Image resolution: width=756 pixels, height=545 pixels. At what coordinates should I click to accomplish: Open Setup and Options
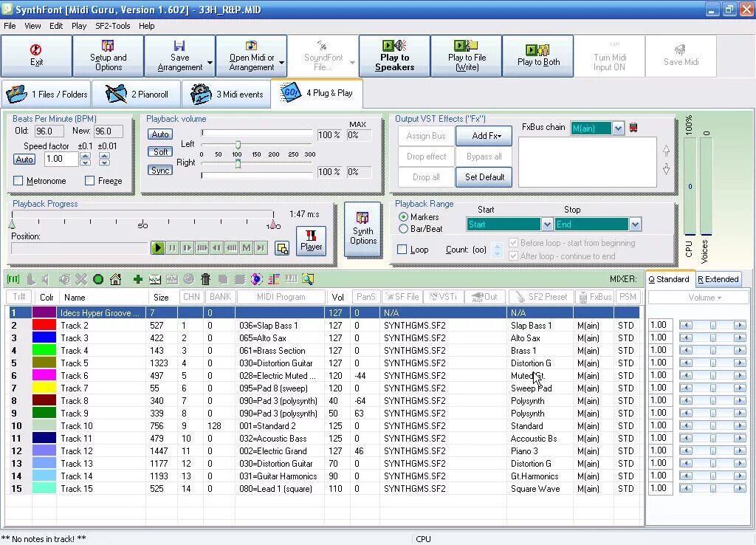[108, 55]
